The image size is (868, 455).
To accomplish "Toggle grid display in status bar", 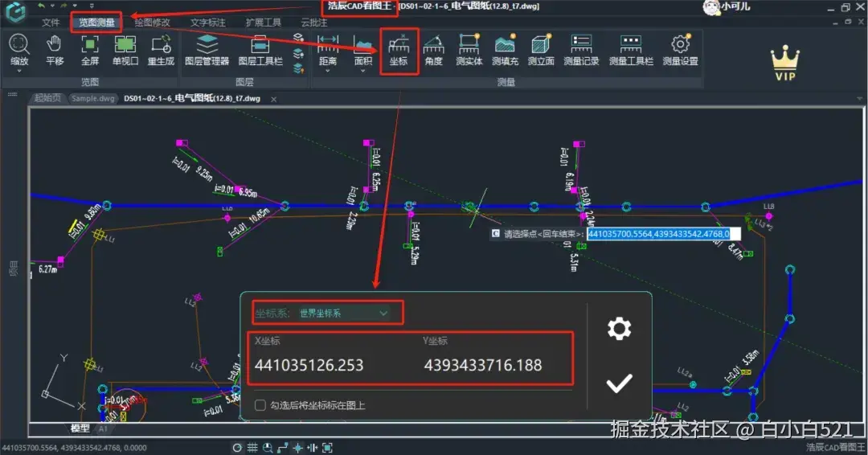I will 252,448.
